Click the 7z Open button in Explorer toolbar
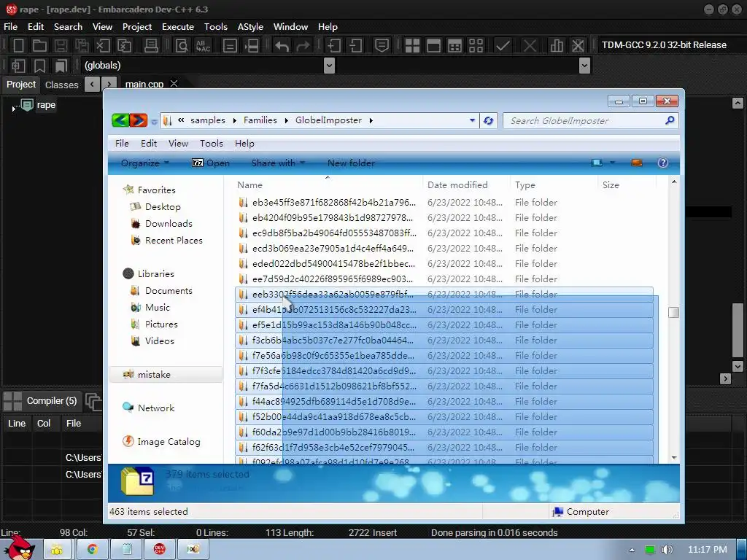This screenshot has height=560, width=747. click(x=211, y=163)
